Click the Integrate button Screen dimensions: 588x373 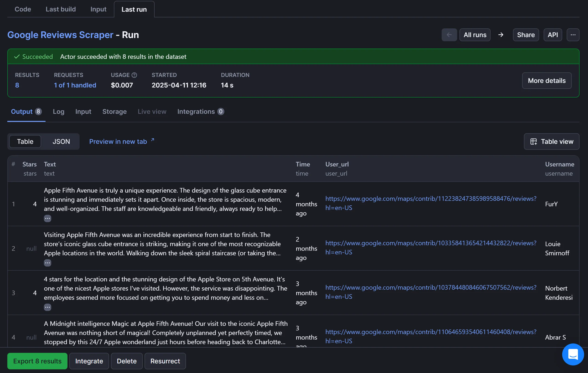(89, 361)
